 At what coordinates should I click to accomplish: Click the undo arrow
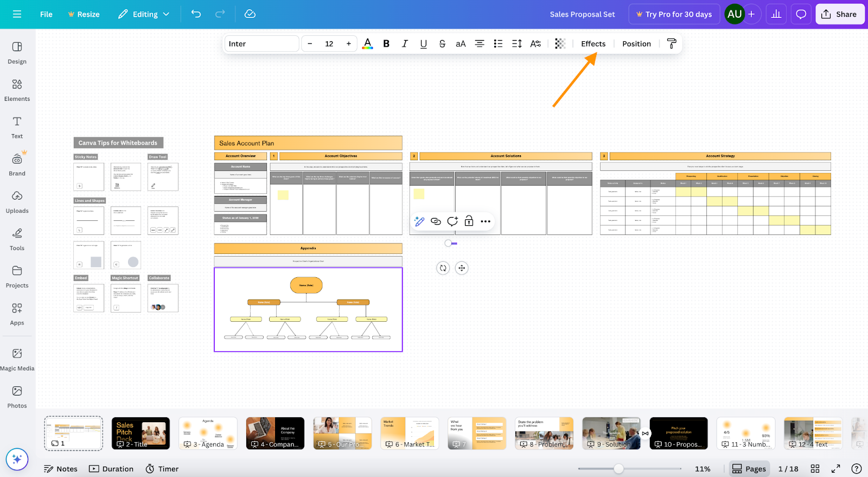[196, 14]
